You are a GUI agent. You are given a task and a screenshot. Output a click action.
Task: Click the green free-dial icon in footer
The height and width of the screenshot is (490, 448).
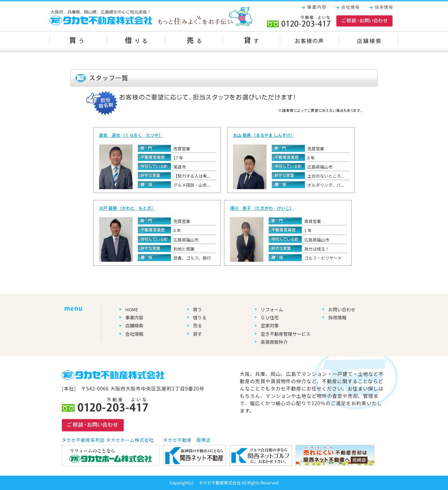point(68,408)
